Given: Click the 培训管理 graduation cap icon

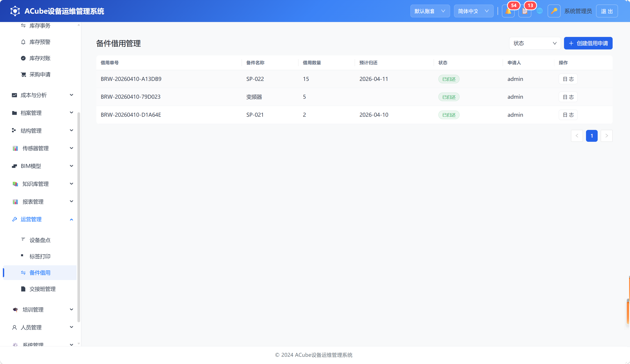Looking at the screenshot, I should [x=15, y=310].
